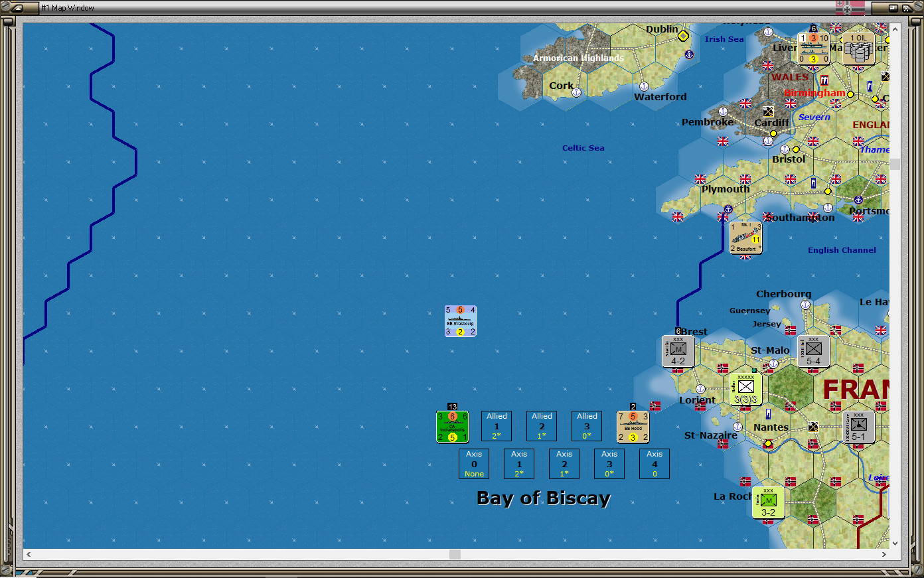The width and height of the screenshot is (924, 578).
Task: Select the Axis 4 combat choice box
Action: [x=654, y=463]
